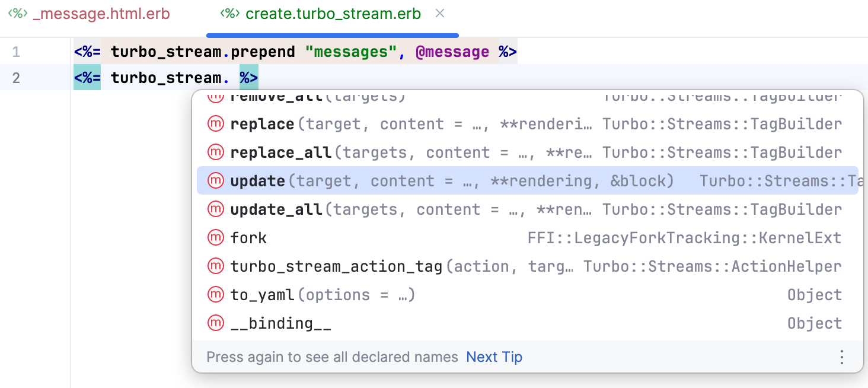The image size is (868, 388).
Task: Click the method icon beside __binding__
Action: pos(215,323)
